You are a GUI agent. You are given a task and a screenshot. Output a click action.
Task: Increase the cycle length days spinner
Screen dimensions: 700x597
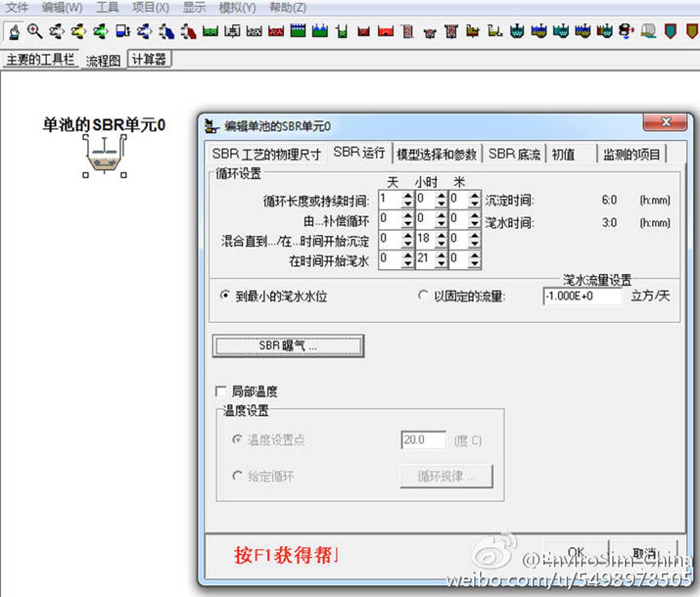(x=407, y=197)
